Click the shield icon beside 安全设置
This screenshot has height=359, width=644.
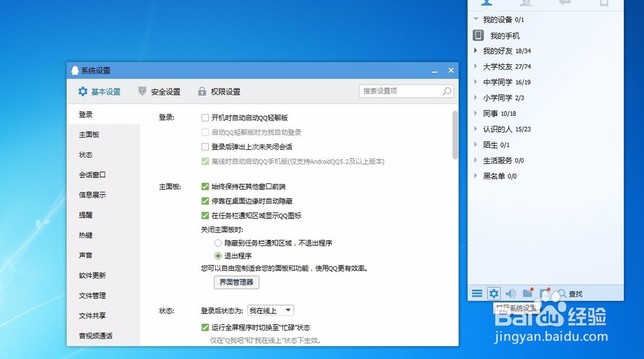(142, 91)
